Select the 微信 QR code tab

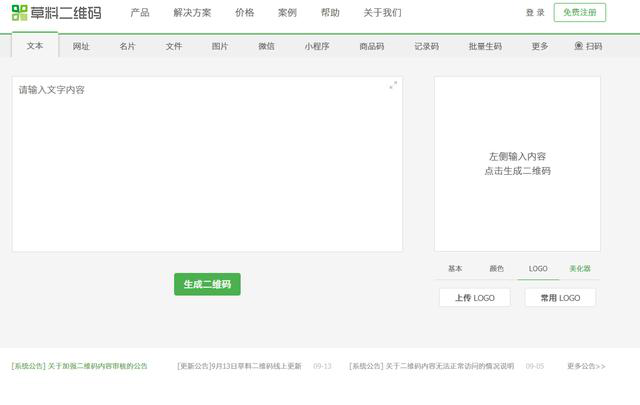pyautogui.click(x=266, y=46)
